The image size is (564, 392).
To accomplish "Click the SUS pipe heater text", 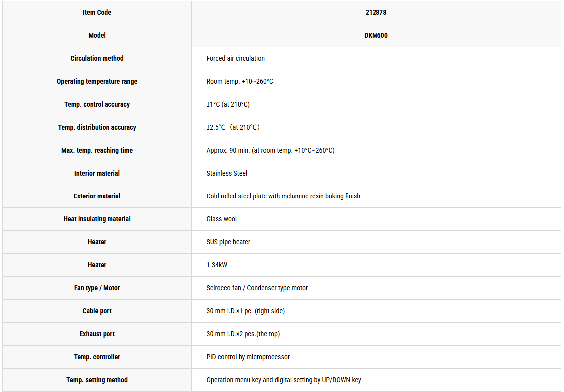I will 228,242.
